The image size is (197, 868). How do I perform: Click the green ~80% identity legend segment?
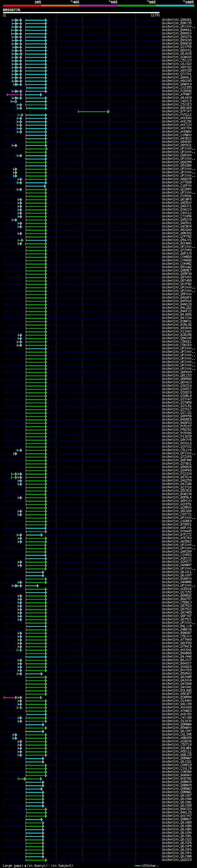137,6
